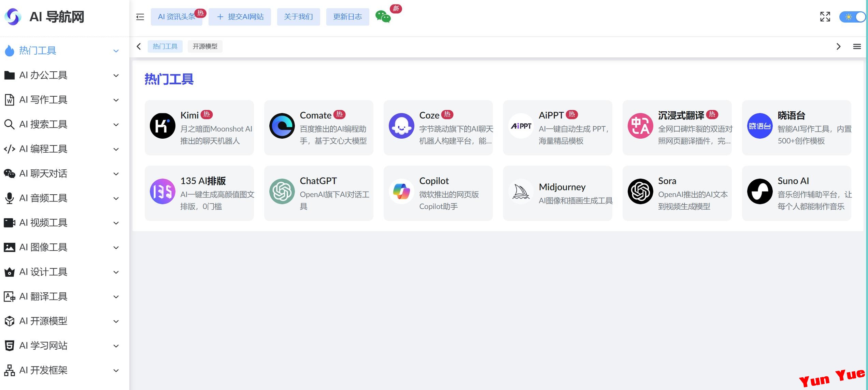Click the 晓语台 blue logo icon
This screenshot has width=868, height=390.
760,126
